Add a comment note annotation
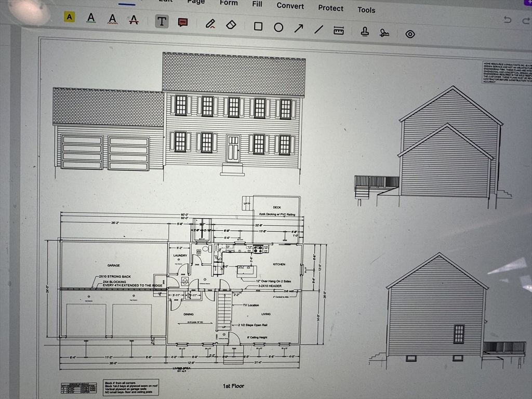 (183, 22)
